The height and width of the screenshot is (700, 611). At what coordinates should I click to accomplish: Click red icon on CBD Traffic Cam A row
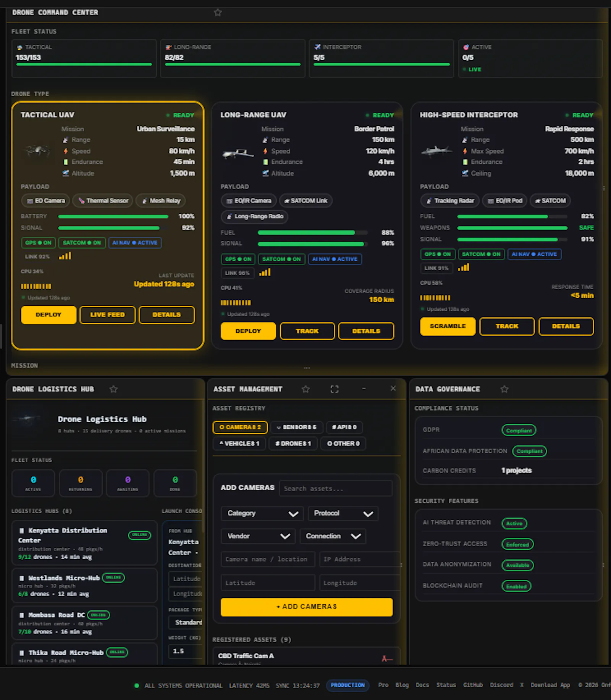click(387, 658)
